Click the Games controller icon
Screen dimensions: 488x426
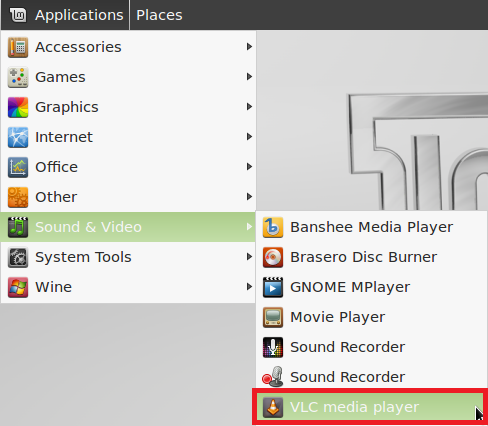(x=18, y=77)
